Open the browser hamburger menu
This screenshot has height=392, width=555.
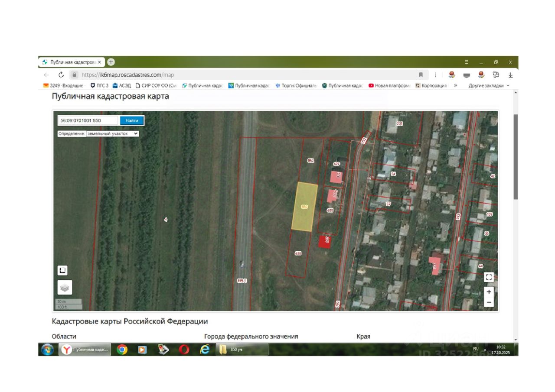coord(467,62)
